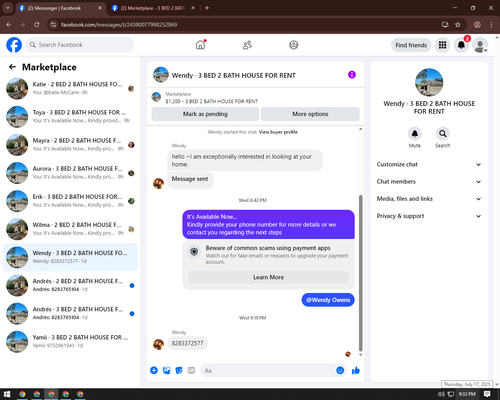This screenshot has height=400, width=500.
Task: Open the apps grid menu icon
Action: [442, 45]
